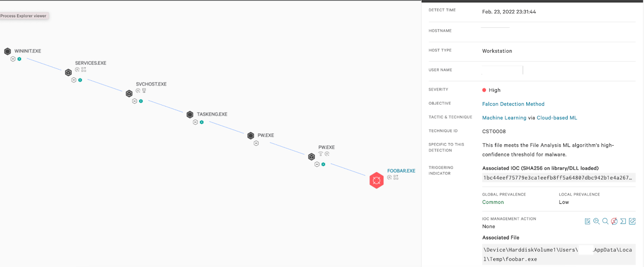Click the associated file path ending Temp\foobar.exe
The height and width of the screenshot is (267, 644).
click(x=559, y=254)
